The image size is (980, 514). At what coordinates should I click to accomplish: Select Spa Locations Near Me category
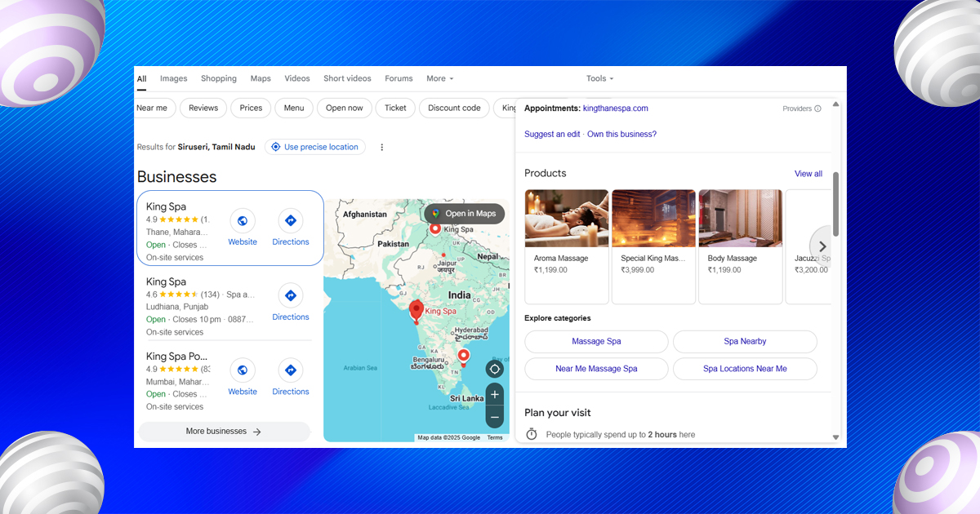point(745,369)
